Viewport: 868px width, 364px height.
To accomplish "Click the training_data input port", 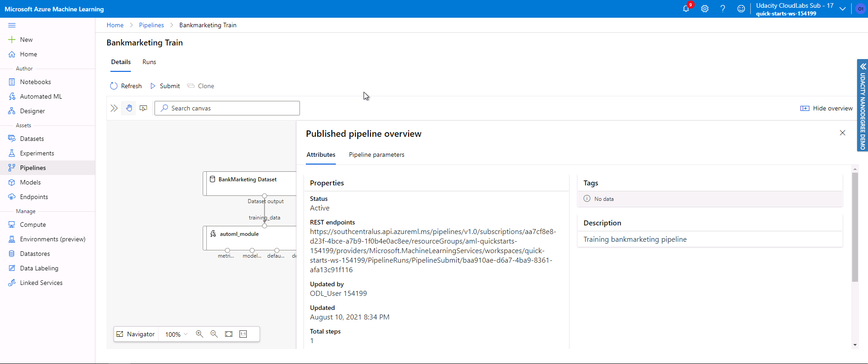I will (264, 226).
